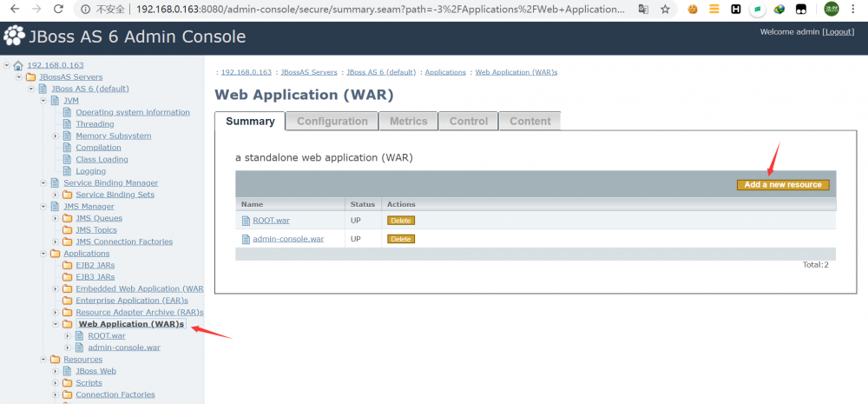Open Class Loading in the tree
The width and height of the screenshot is (868, 404).
102,160
